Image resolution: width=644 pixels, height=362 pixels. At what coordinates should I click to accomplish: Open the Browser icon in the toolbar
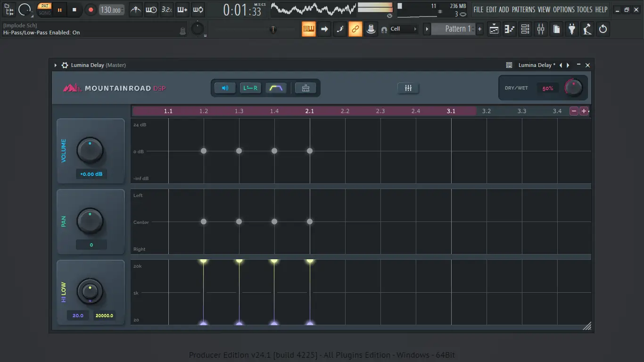556,29
